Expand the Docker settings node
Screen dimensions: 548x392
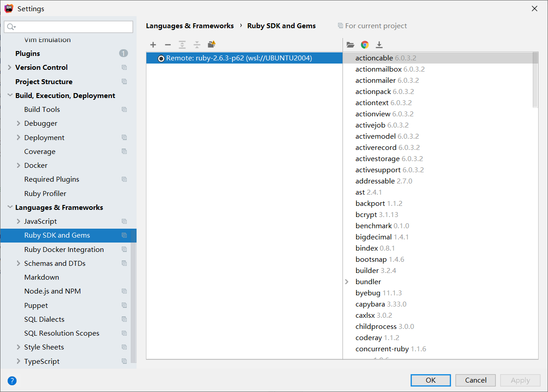[18, 166]
